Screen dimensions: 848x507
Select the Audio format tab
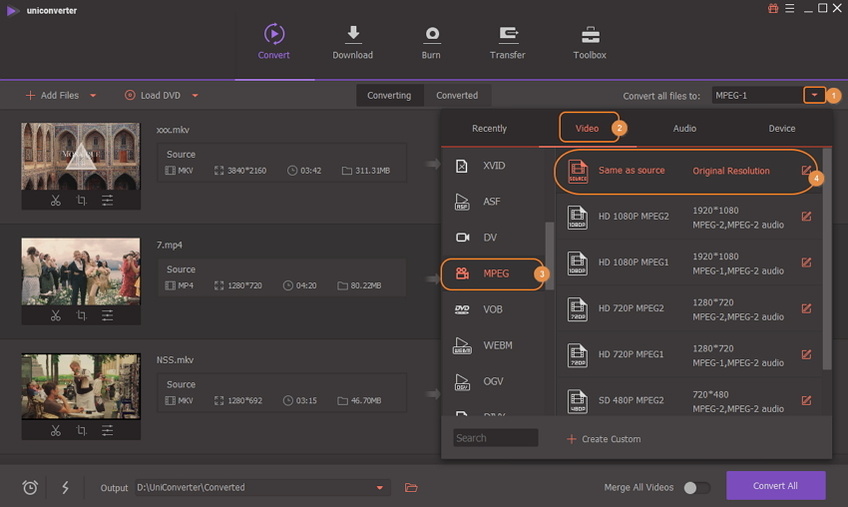click(685, 128)
